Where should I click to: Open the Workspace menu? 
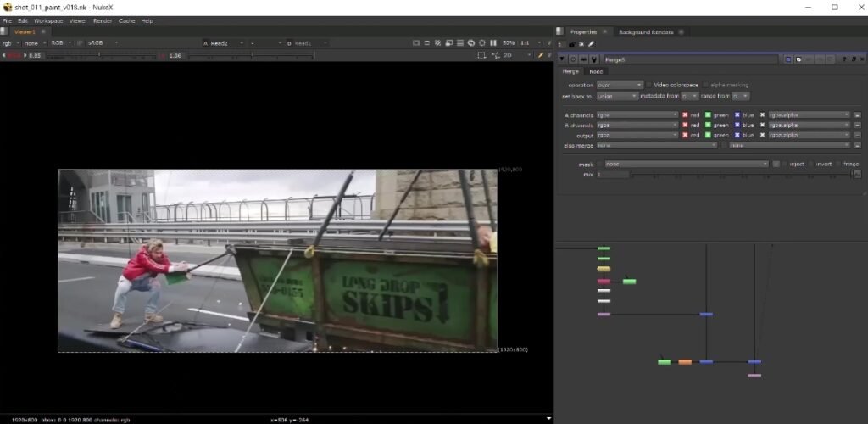pos(48,20)
